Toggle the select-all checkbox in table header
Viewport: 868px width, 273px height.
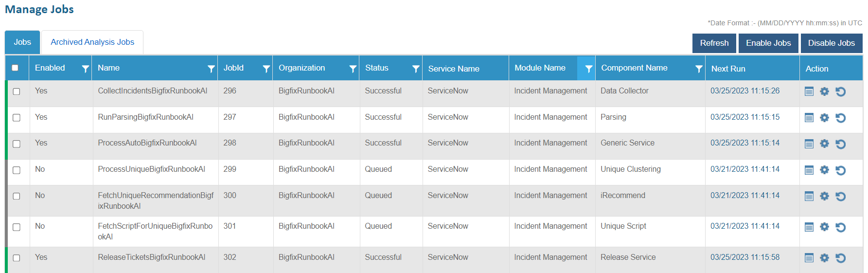click(x=15, y=68)
